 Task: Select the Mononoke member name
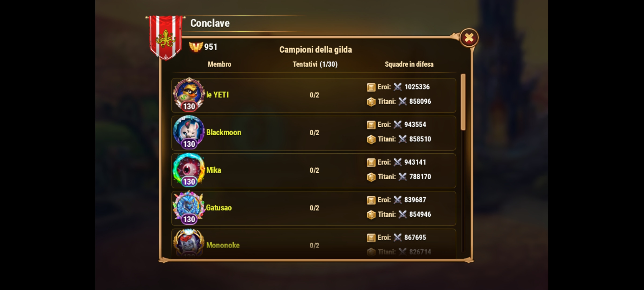[223, 245]
